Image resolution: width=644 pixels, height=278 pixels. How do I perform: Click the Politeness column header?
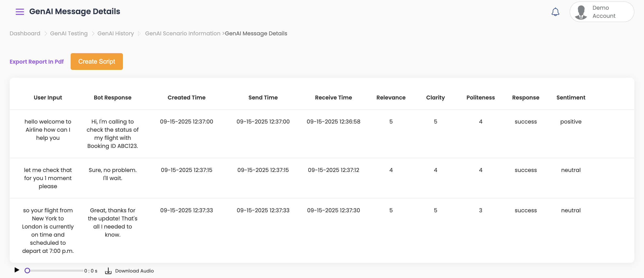coord(481,98)
